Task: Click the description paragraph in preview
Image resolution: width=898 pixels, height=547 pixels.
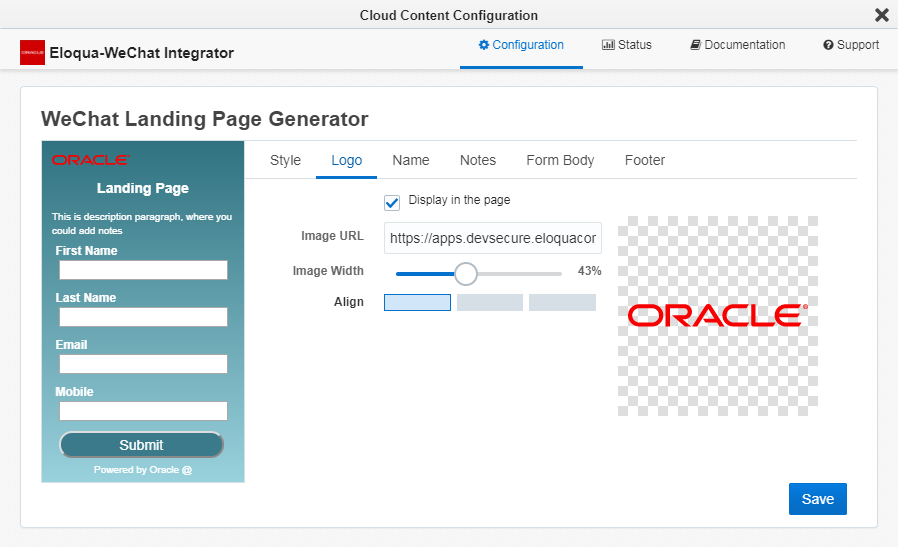Action: click(142, 223)
